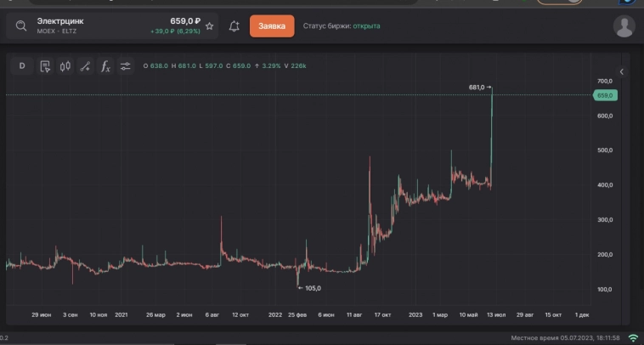
Task: Click the price alert bell icon
Action: [x=234, y=26]
